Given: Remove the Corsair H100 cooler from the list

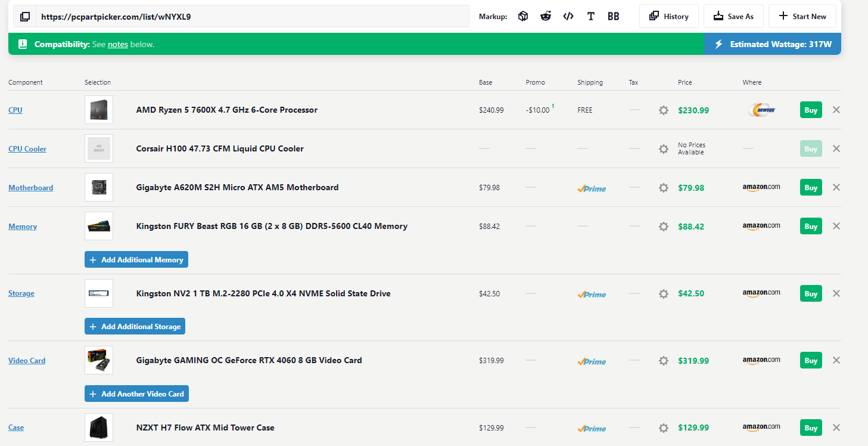Looking at the screenshot, I should pyautogui.click(x=836, y=148).
